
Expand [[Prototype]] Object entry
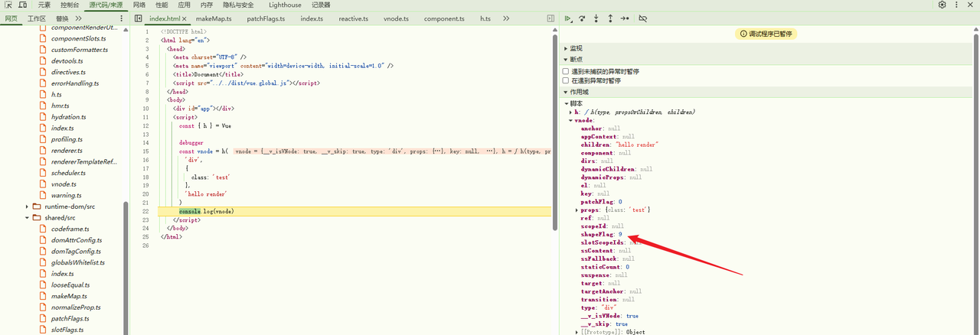click(x=577, y=332)
